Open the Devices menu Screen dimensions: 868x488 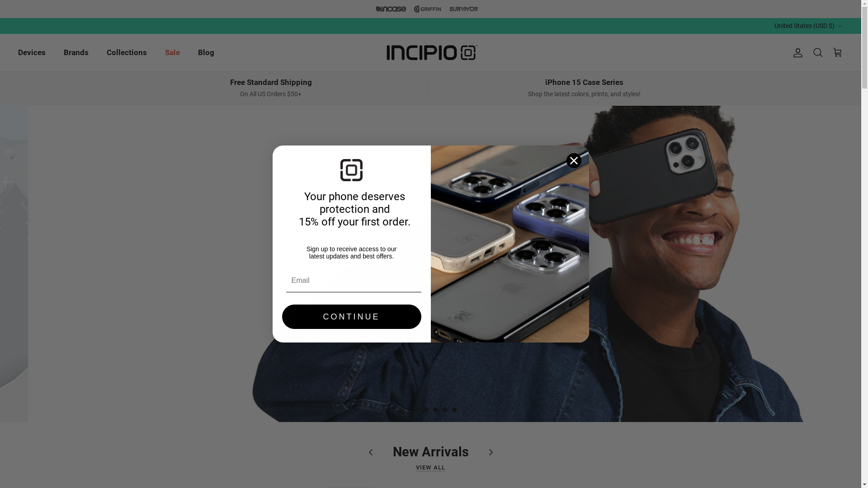click(x=32, y=52)
